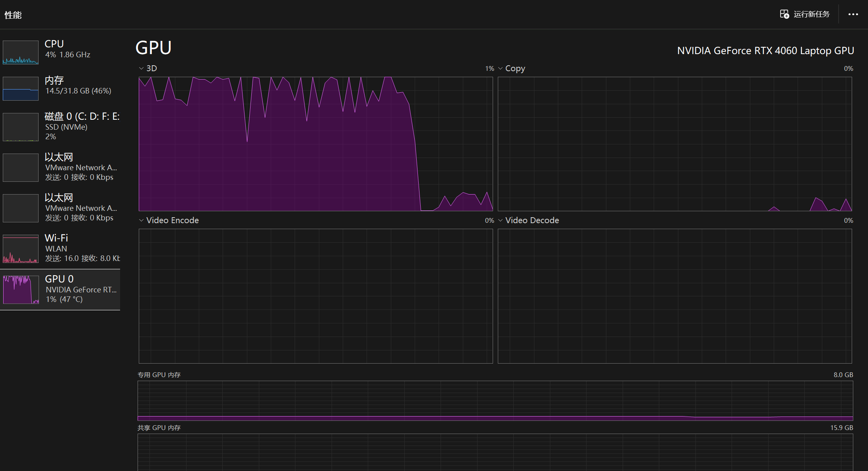The width and height of the screenshot is (868, 471).
Task: Open the three-dot more options menu
Action: tap(853, 14)
